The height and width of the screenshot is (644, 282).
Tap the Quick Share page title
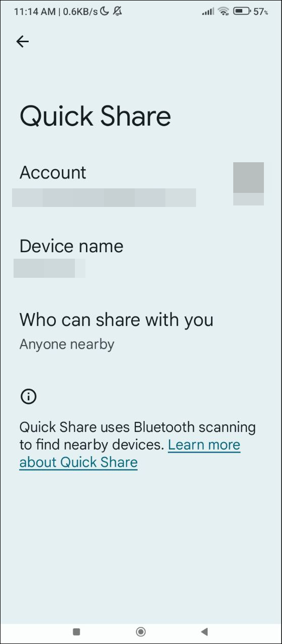click(x=96, y=116)
